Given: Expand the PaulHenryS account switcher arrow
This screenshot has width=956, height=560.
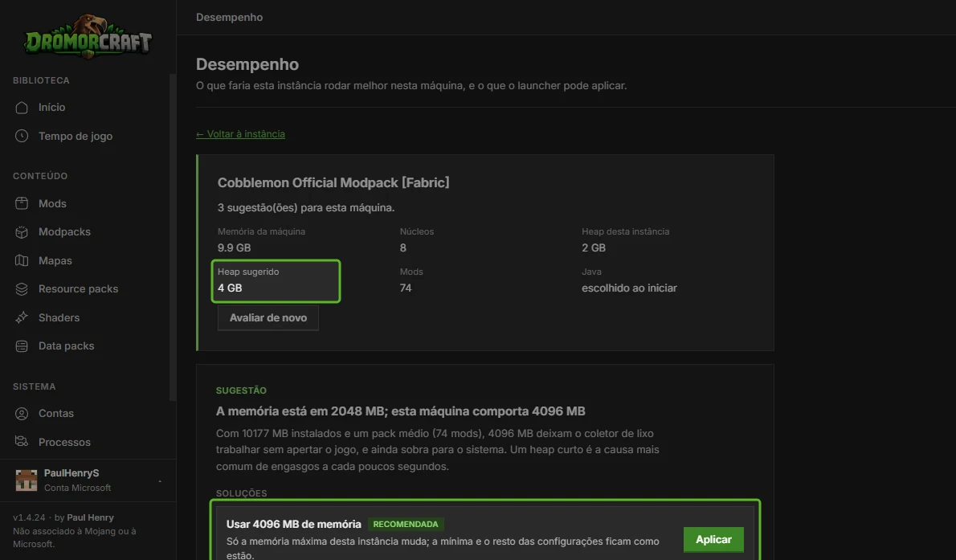Looking at the screenshot, I should 160,480.
